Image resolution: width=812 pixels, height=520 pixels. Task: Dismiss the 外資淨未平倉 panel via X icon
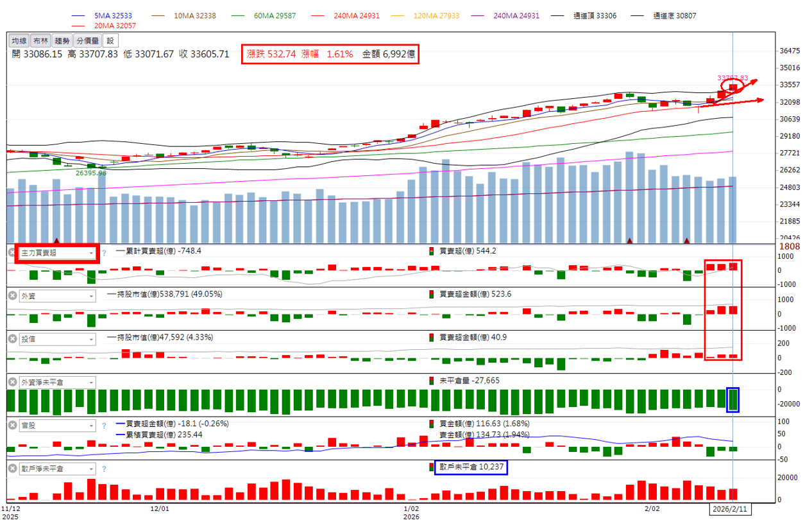(12, 382)
